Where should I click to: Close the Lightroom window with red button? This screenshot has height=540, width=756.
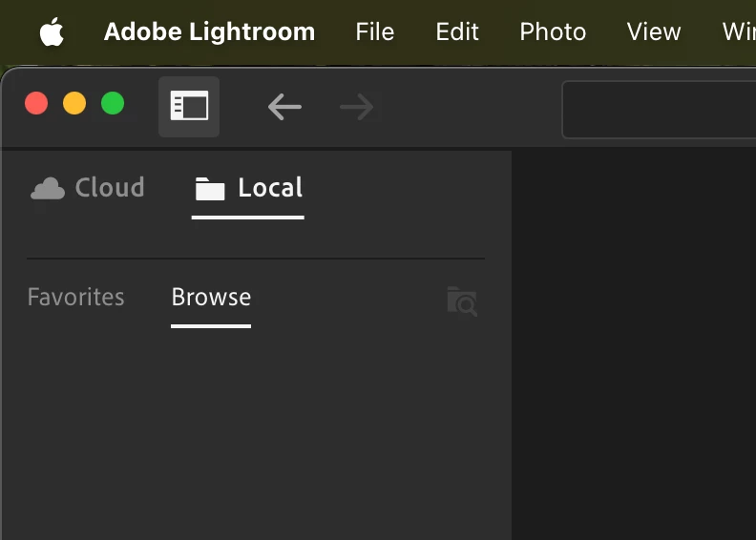36,103
